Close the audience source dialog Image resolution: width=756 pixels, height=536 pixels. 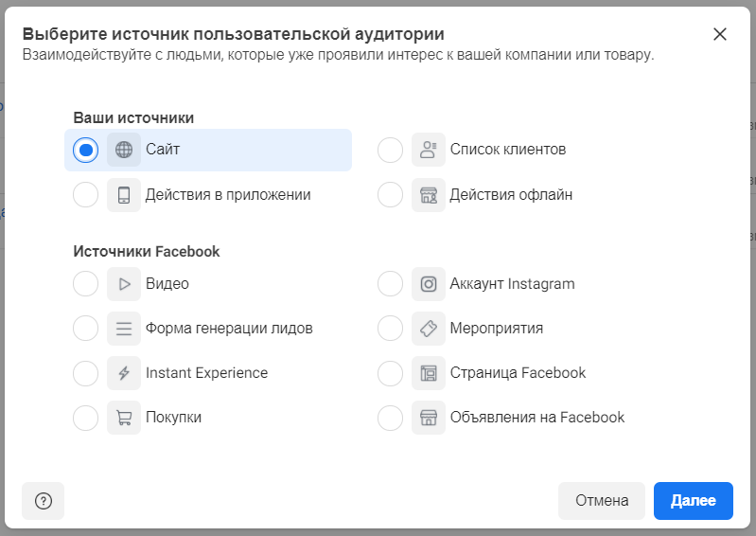(720, 34)
